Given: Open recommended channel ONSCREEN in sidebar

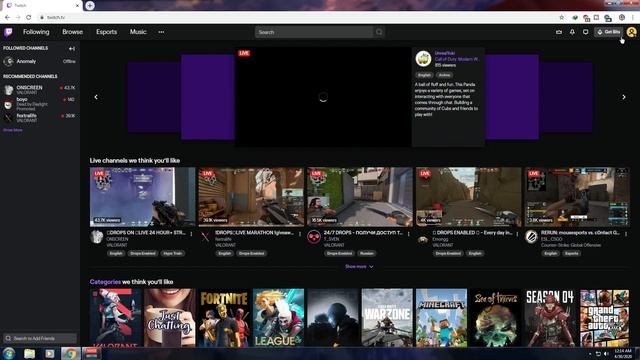Looking at the screenshot, I should 40,90.
